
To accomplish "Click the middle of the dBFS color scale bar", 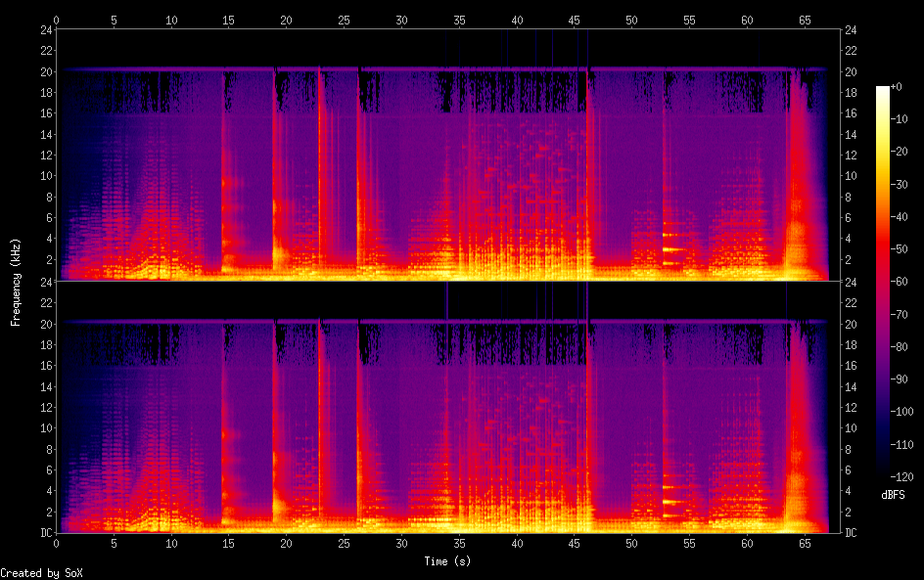I will pyautogui.click(x=883, y=287).
